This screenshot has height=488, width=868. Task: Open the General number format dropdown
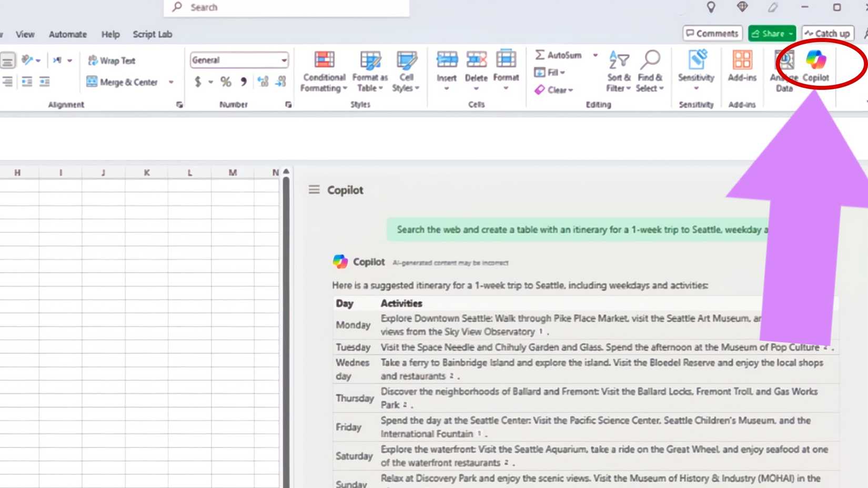[284, 59]
